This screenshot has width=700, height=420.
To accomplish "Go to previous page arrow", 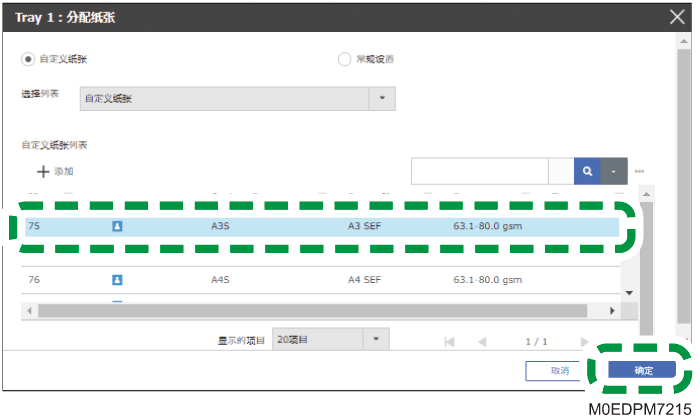I will [x=482, y=342].
